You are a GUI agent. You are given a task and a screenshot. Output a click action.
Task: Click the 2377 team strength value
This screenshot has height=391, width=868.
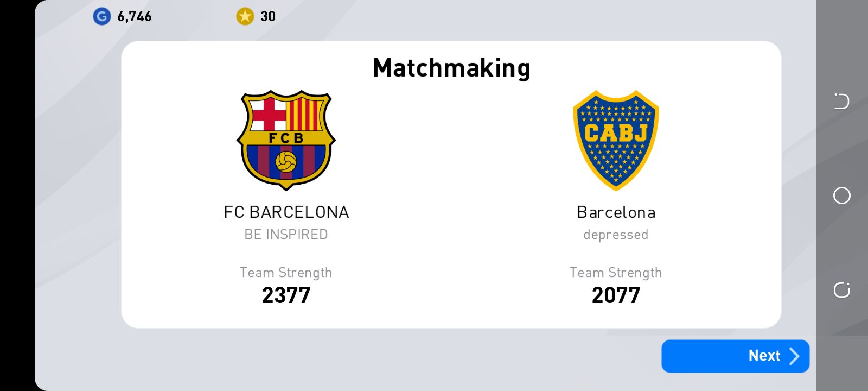286,295
